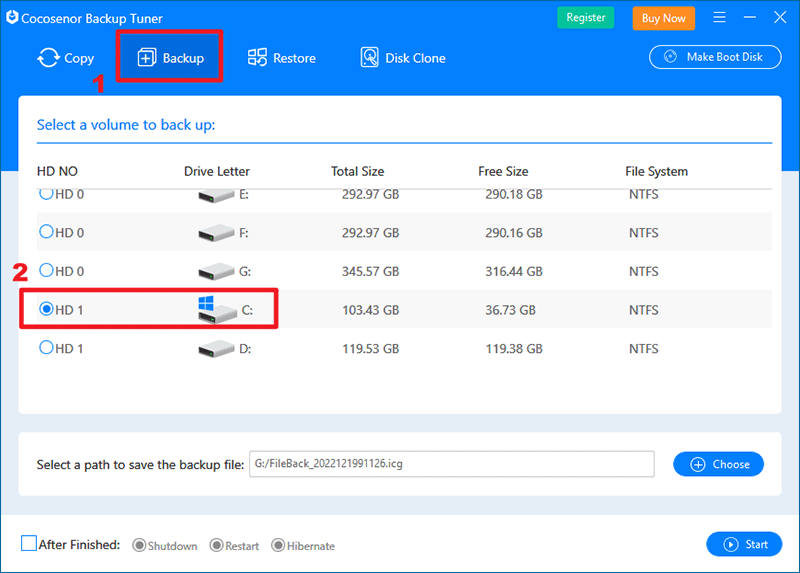The width and height of the screenshot is (800, 573).
Task: Select HD 1 radio for drive C:
Action: coord(46,309)
